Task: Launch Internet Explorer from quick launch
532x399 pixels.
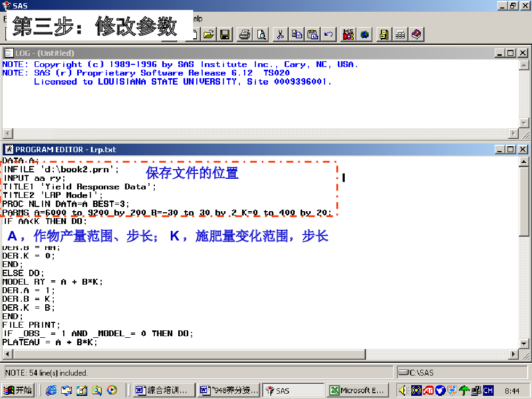Action: pyautogui.click(x=51, y=390)
